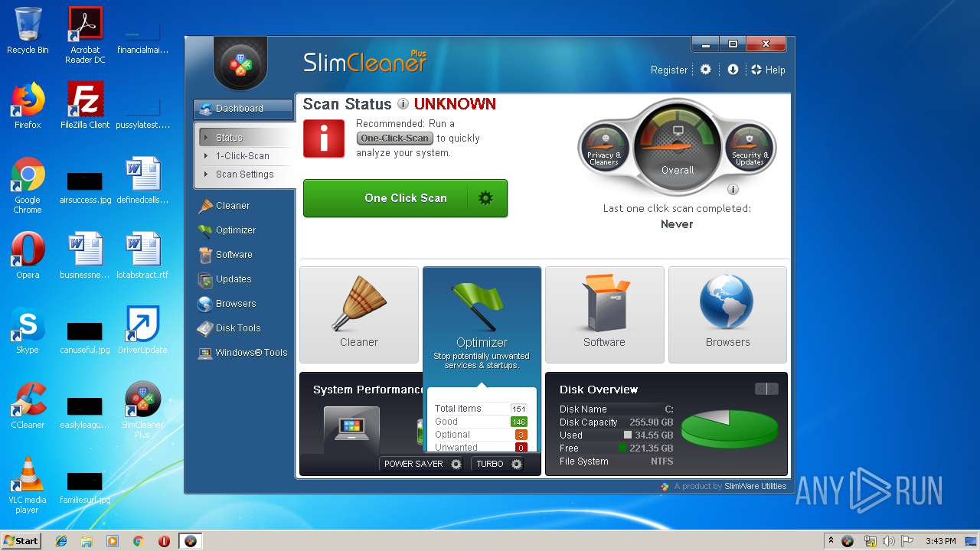Open the lotabstract.rtf desktop file
The width and height of the screenshot is (980, 551).
(x=142, y=256)
